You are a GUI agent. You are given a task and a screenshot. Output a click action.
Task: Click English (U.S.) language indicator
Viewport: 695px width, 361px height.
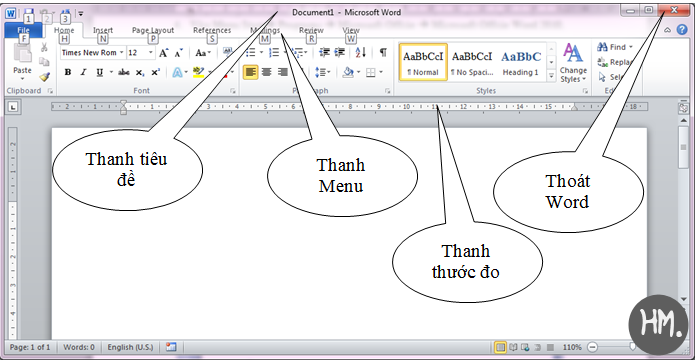pyautogui.click(x=130, y=347)
